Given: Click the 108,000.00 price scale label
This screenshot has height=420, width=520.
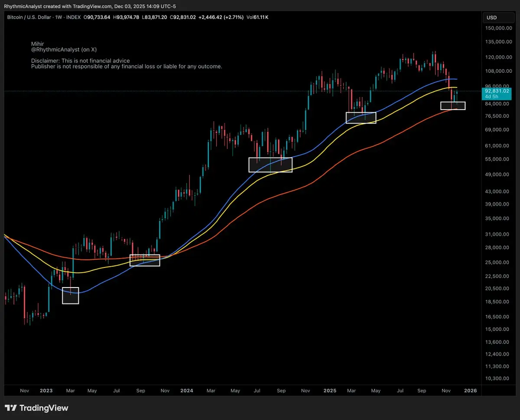Looking at the screenshot, I should [498, 71].
